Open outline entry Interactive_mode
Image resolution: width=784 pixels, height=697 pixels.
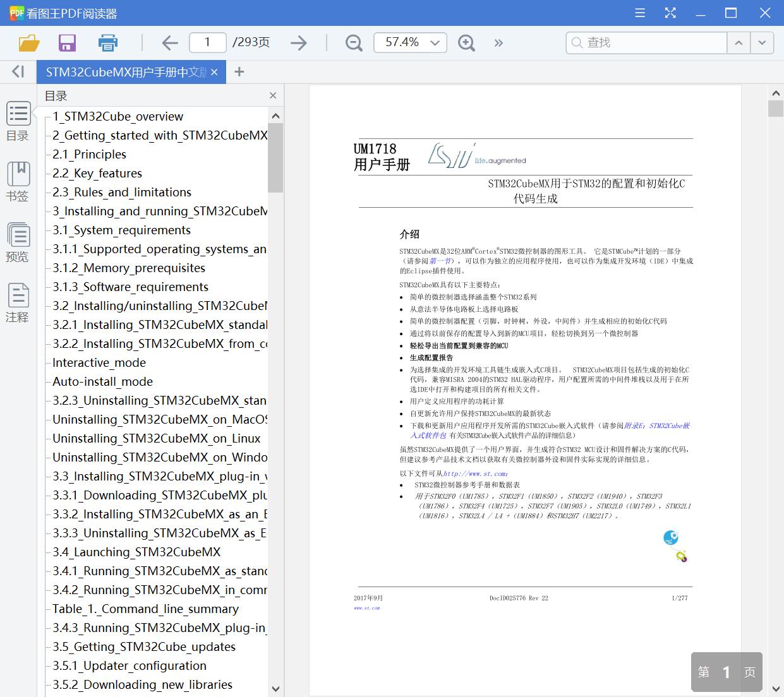point(99,362)
